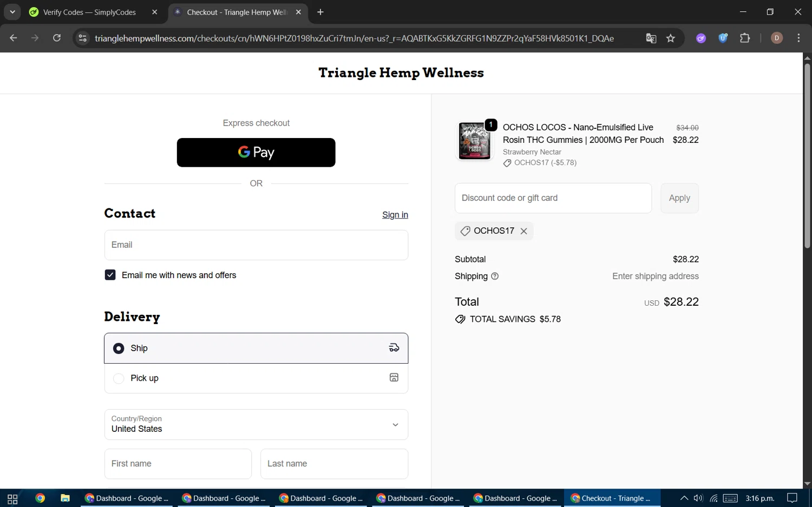Open site information icon in address bar
Viewport: 812px width, 507px height.
click(x=83, y=38)
